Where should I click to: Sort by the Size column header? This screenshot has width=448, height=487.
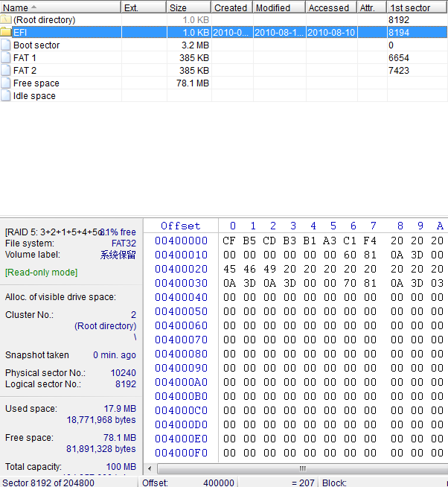coord(189,7)
